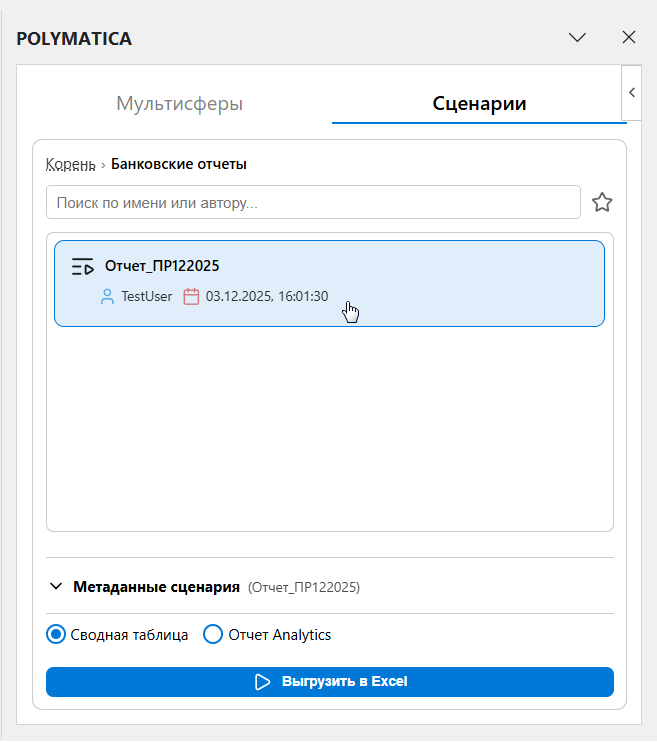
Task: Collapse the side panel with left arrow
Action: tap(632, 92)
